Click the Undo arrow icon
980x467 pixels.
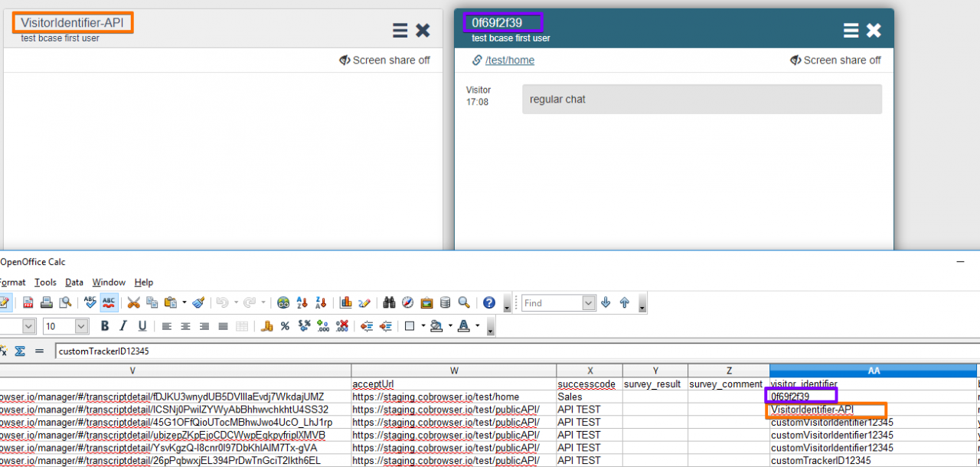(221, 303)
